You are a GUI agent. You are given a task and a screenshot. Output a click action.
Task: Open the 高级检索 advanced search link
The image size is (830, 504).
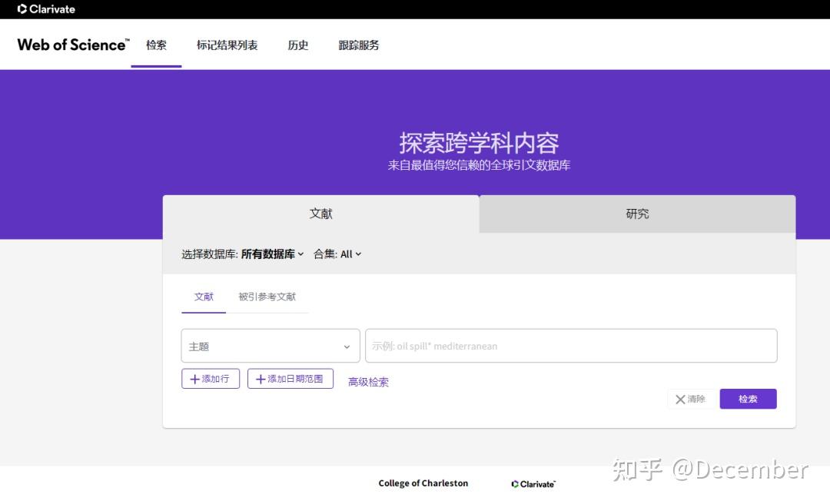(368, 381)
